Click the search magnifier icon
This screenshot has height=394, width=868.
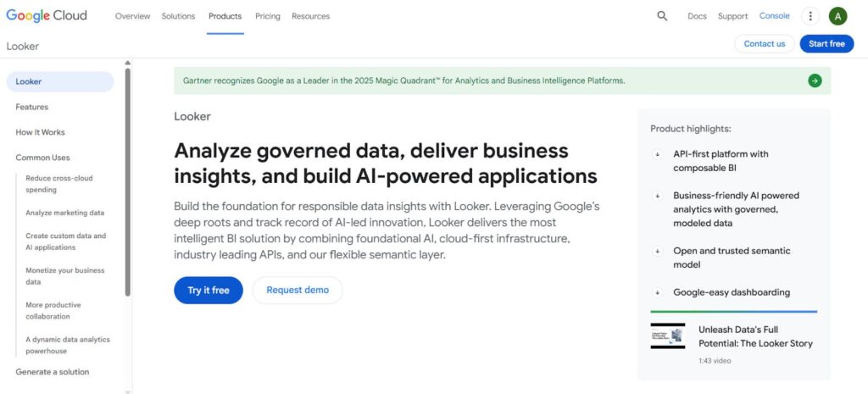tap(662, 16)
